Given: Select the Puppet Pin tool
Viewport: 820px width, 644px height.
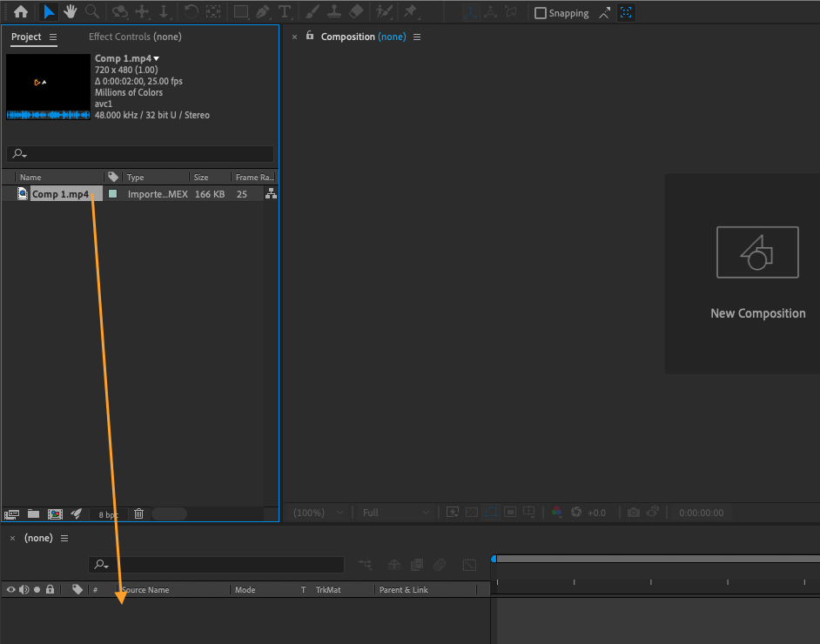Looking at the screenshot, I should coord(411,11).
